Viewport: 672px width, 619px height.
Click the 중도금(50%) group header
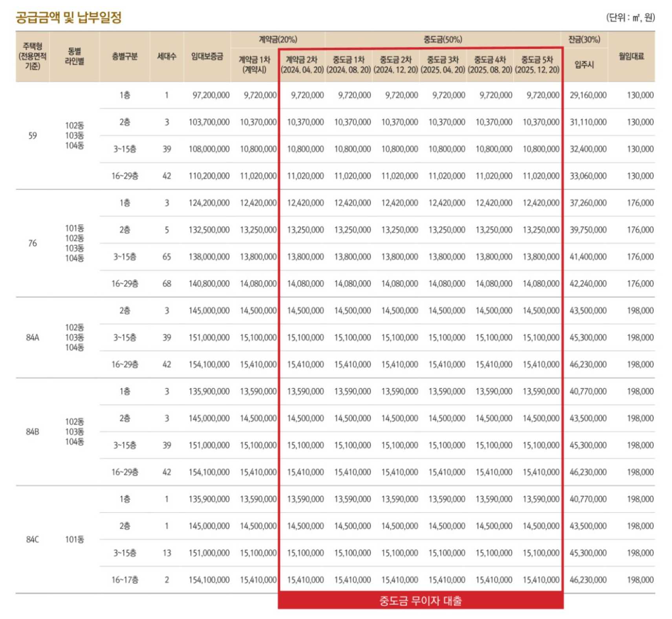point(443,40)
